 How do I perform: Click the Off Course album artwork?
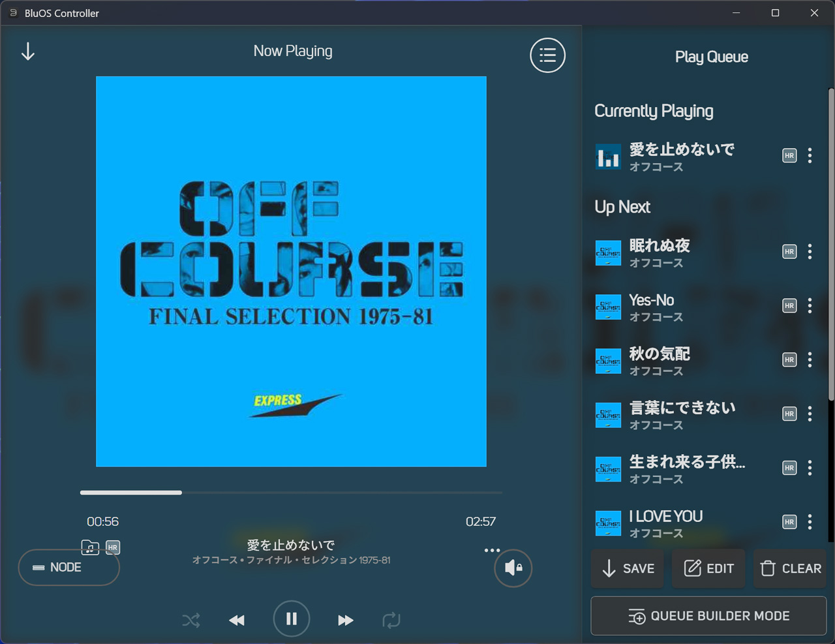(291, 271)
